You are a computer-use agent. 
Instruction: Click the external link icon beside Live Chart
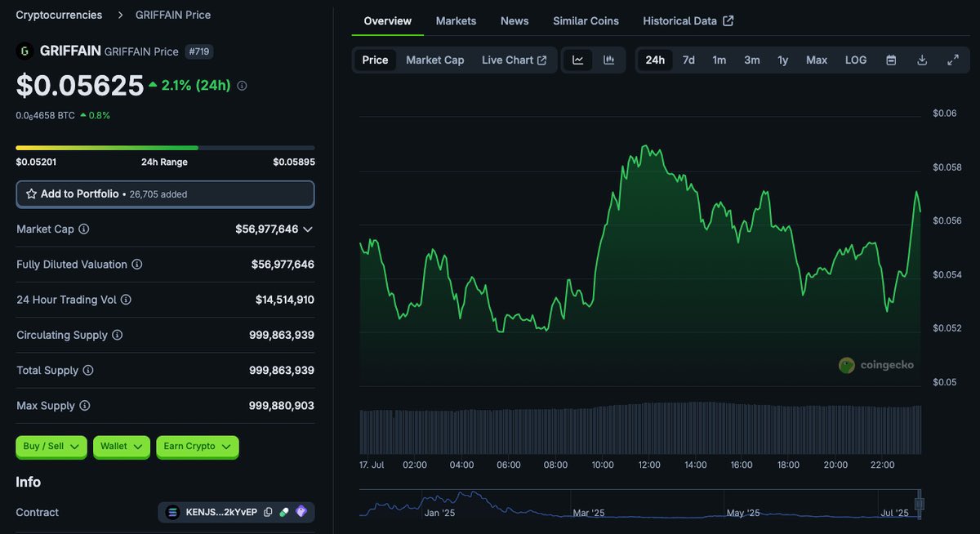(x=541, y=60)
